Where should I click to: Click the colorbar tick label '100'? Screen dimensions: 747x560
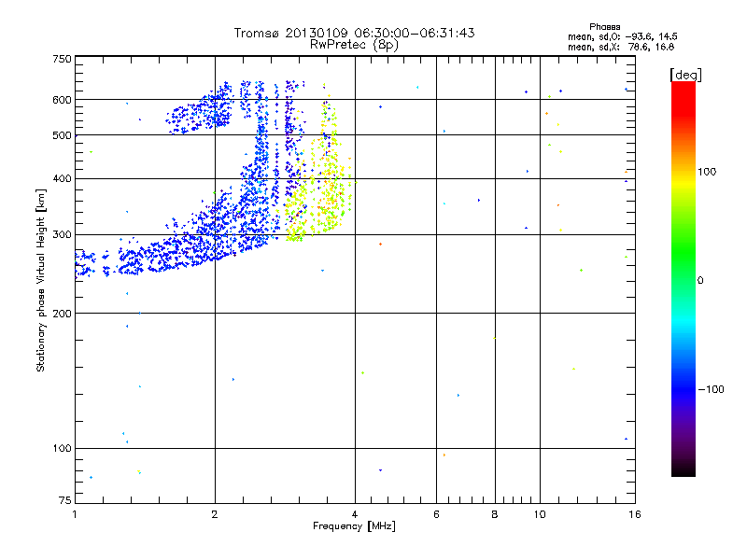707,172
